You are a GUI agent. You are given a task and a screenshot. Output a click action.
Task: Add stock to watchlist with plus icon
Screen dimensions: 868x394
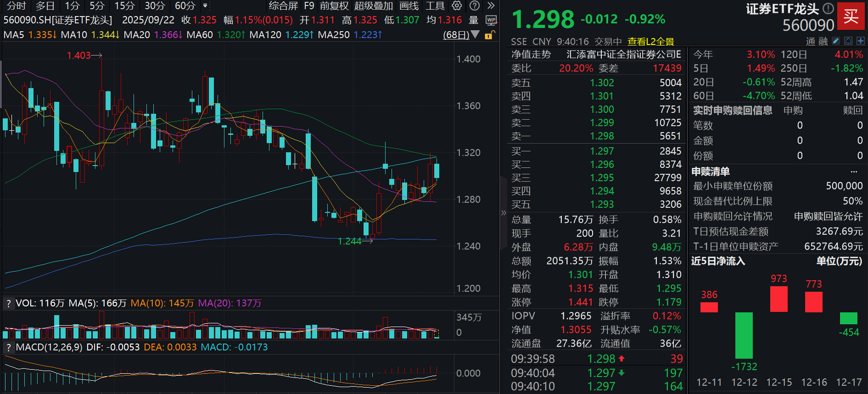point(860,41)
